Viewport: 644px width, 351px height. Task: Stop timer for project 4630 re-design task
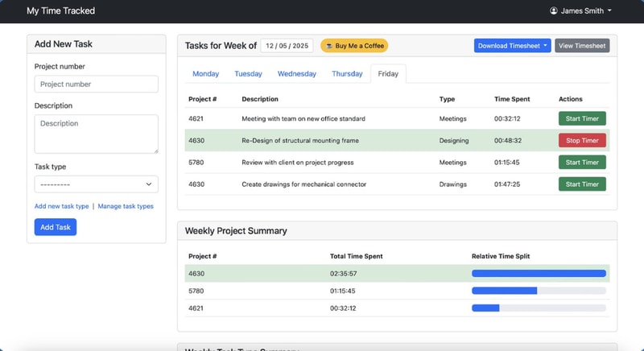[x=582, y=140]
